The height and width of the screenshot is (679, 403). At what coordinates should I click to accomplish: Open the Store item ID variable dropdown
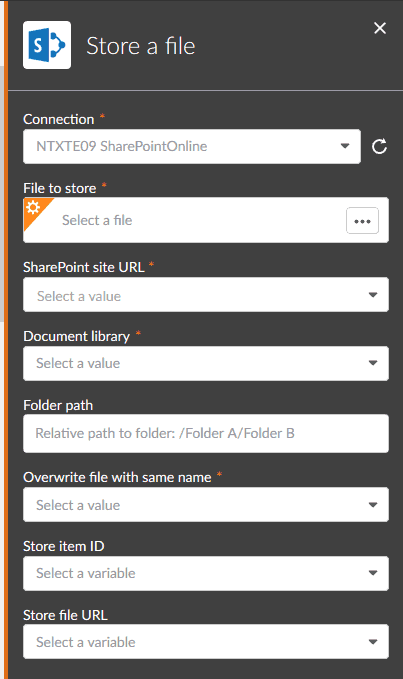pyautogui.click(x=206, y=573)
